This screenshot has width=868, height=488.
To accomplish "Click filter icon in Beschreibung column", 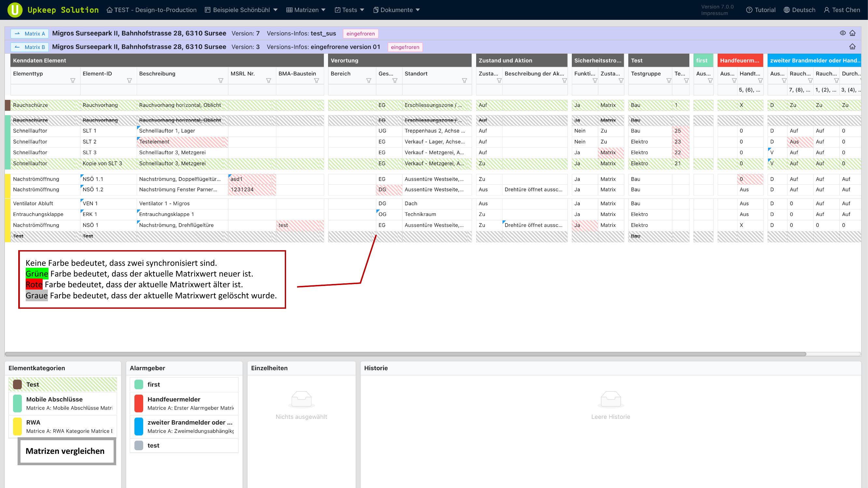I will tap(221, 80).
